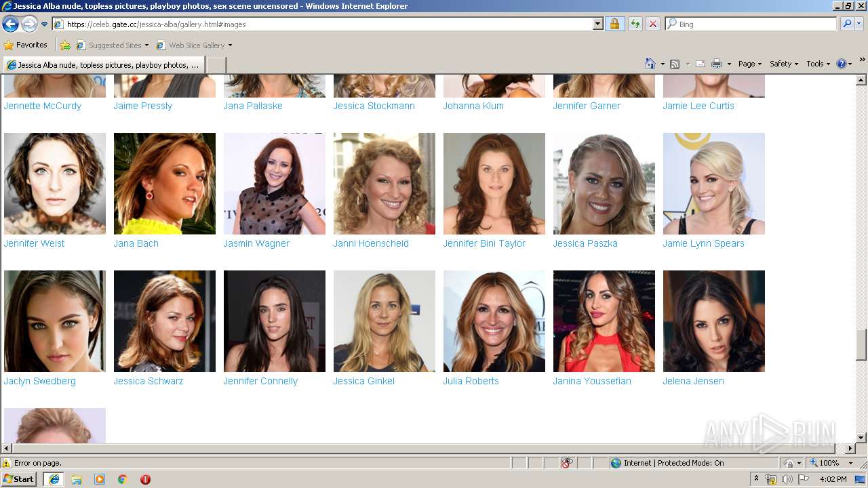Open the RSS feeds icon
This screenshot has height=488, width=868.
675,64
